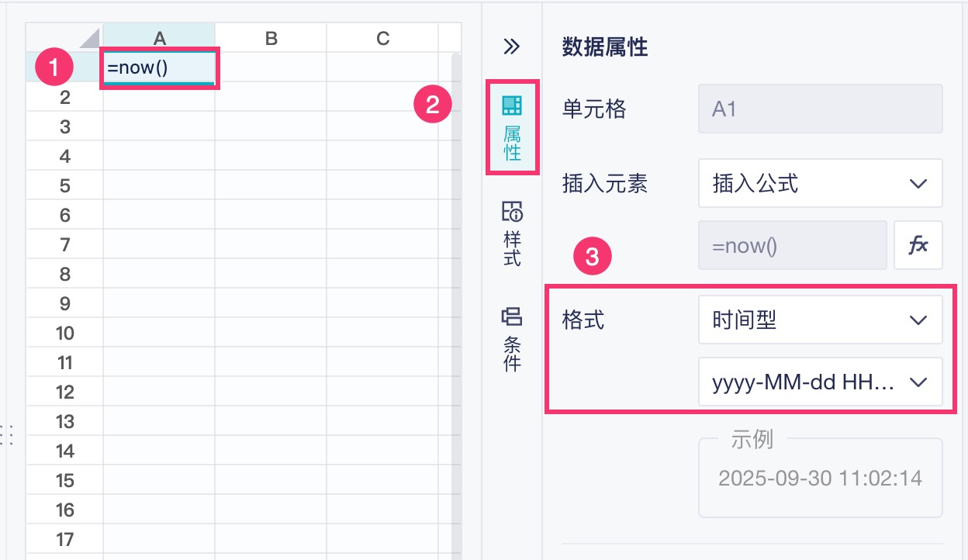Select row header 2
Image resolution: width=968 pixels, height=560 pixels.
[64, 97]
